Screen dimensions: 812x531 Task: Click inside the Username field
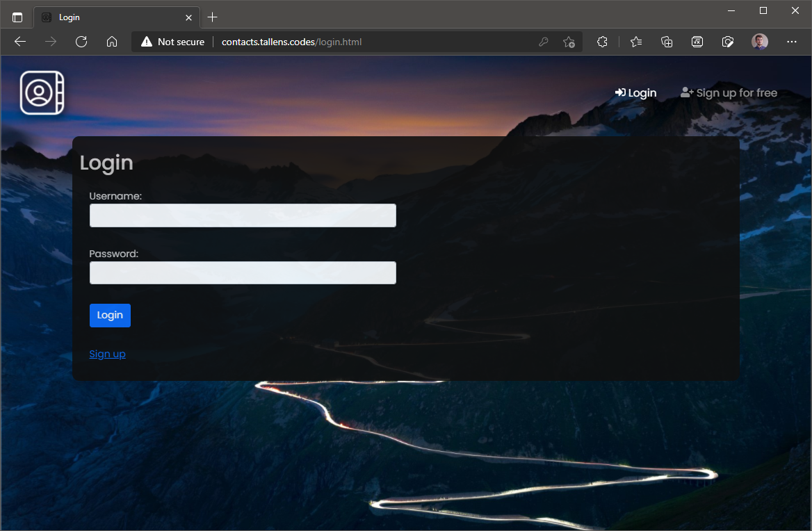click(x=243, y=215)
